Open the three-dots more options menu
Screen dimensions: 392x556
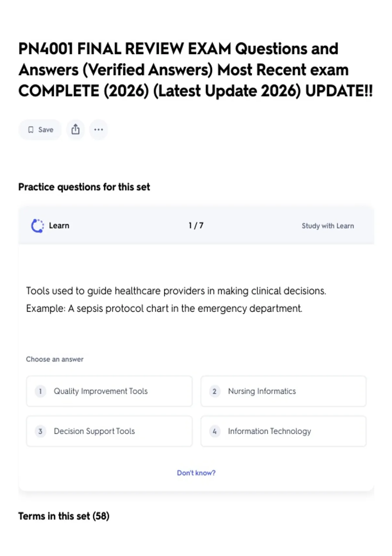[98, 130]
